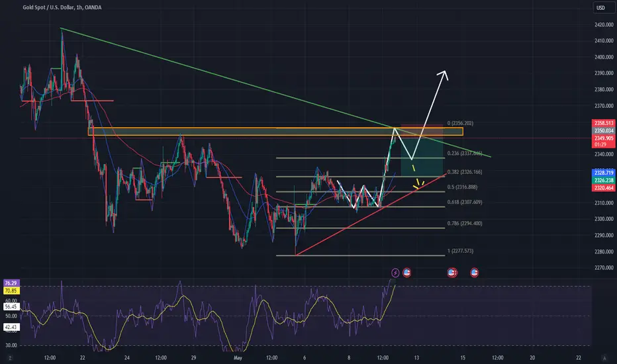Click the 2420.000 price axis label

pos(604,24)
